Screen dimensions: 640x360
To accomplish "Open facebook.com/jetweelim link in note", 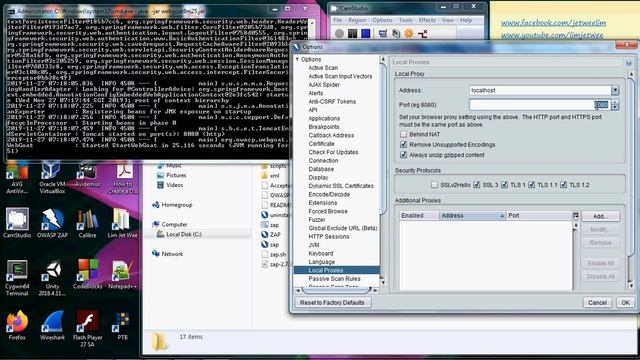I will click(x=553, y=23).
